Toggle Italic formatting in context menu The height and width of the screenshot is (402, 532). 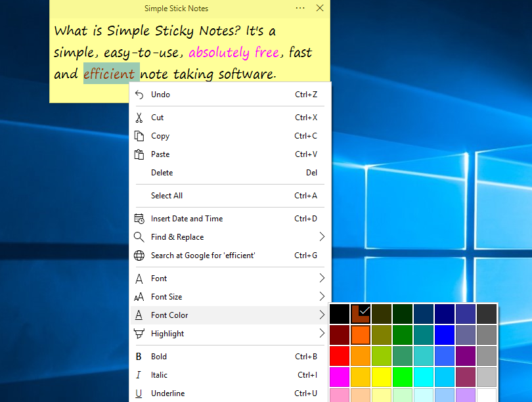click(x=159, y=375)
